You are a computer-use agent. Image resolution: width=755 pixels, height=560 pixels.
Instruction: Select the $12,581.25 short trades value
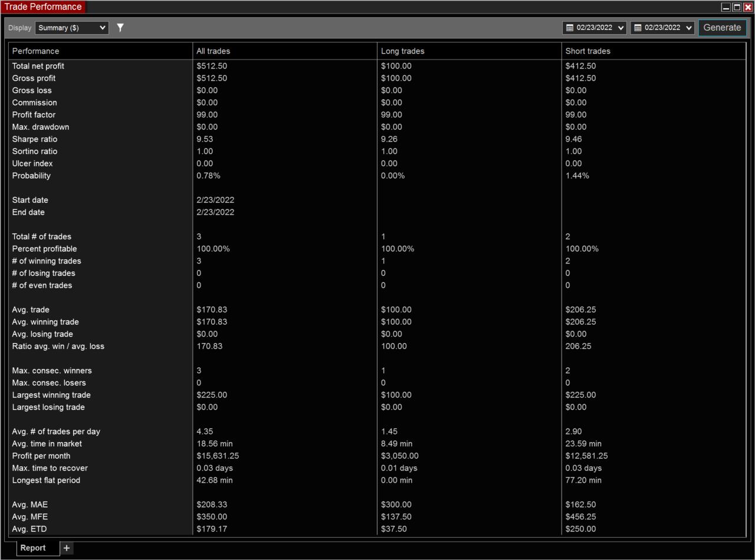coord(587,456)
